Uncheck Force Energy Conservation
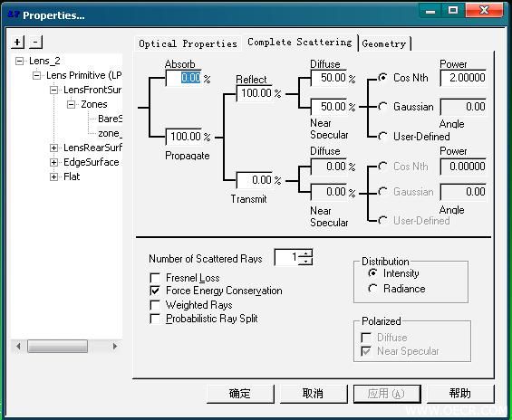 click(155, 291)
